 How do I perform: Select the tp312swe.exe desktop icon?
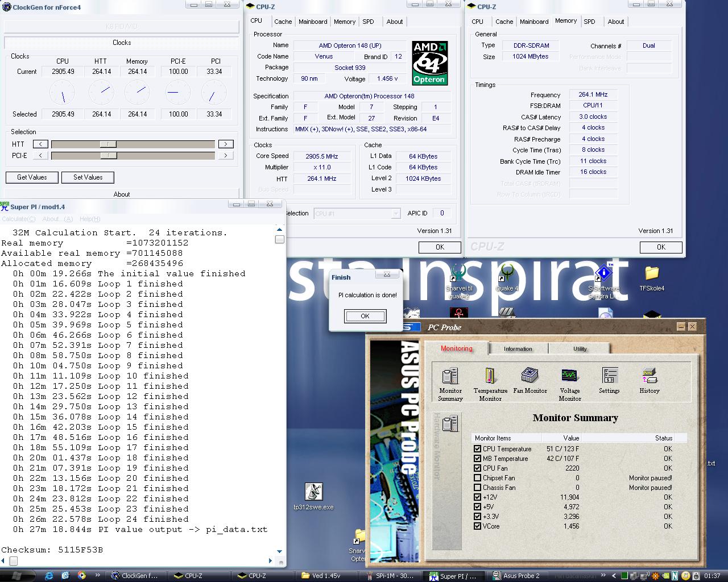tap(313, 496)
